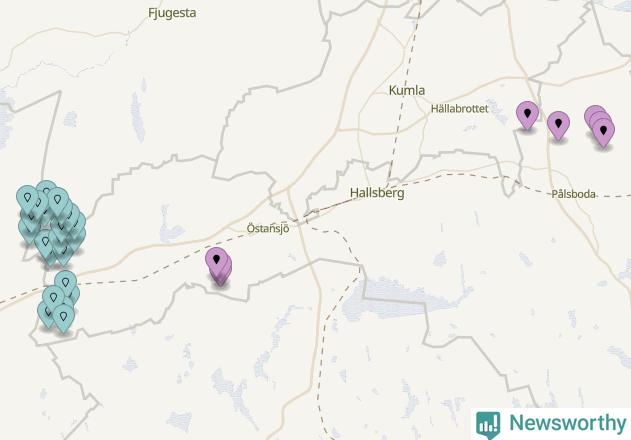Viewport: 631px width, 440px height.
Task: Click the Newsworthy attribution text
Action: pyautogui.click(x=568, y=423)
